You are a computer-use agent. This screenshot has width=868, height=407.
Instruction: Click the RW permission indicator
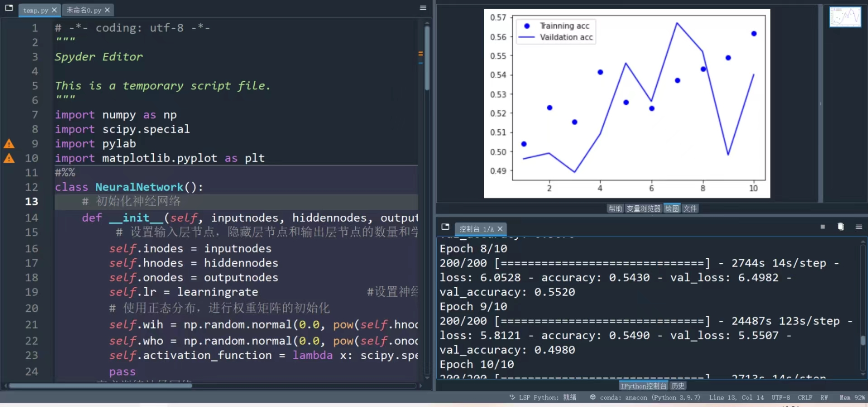pos(824,398)
